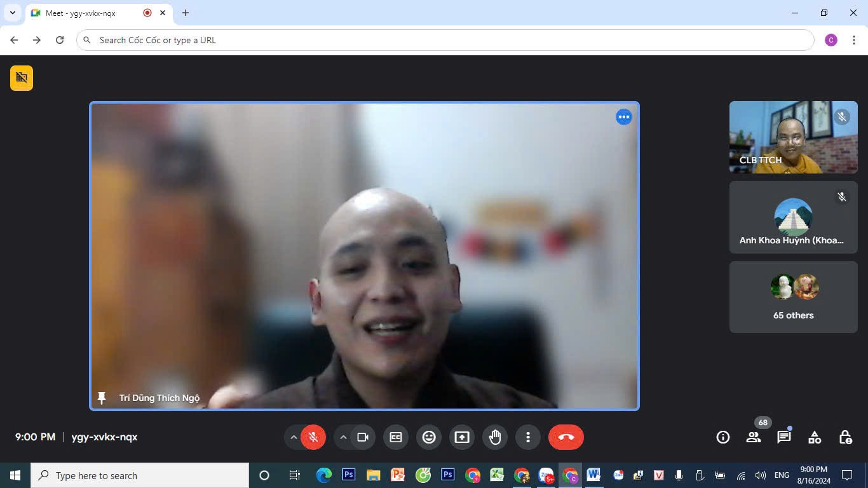The width and height of the screenshot is (868, 488).
Task: Open the Activities shapes icon
Action: [x=815, y=437]
